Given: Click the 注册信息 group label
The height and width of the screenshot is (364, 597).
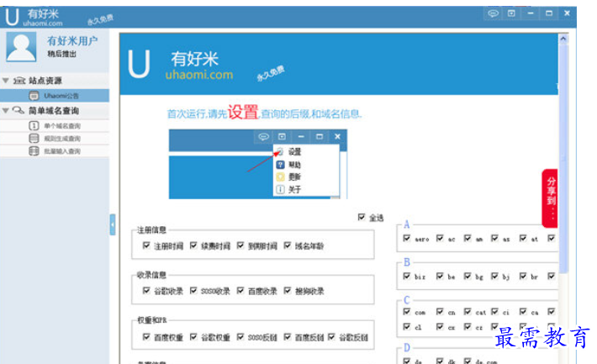Looking at the screenshot, I should click(x=151, y=230).
